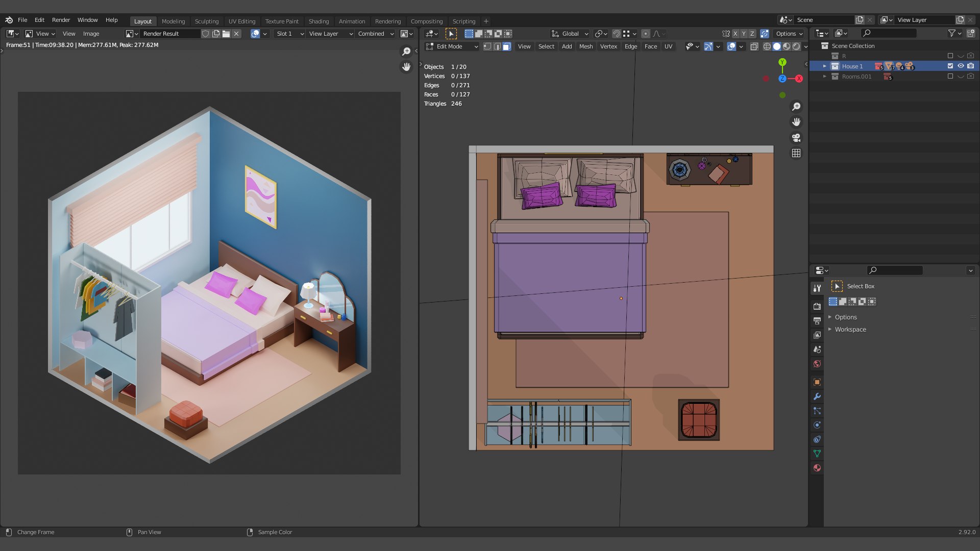Open the Output properties tab (printer icon)
The image size is (980, 551).
(817, 321)
